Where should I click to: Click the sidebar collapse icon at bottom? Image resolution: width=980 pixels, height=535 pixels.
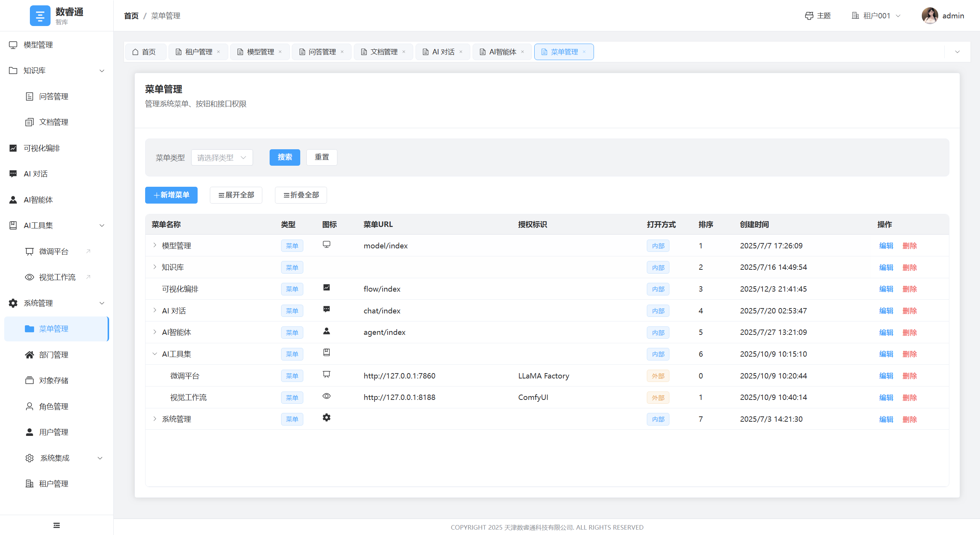tap(57, 525)
